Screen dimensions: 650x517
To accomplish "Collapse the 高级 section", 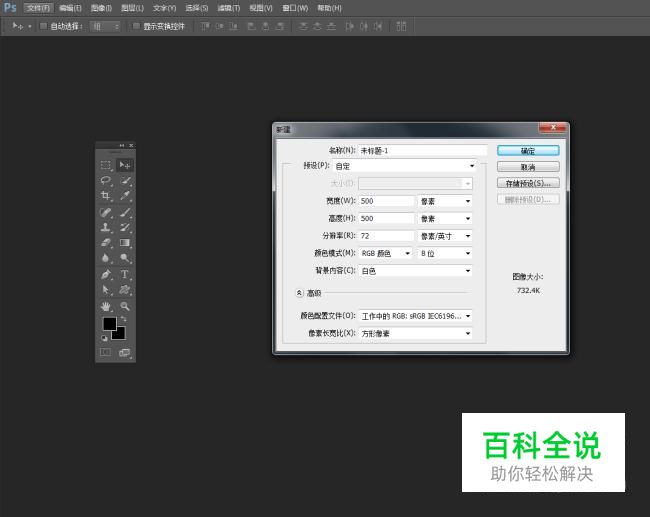I will [299, 293].
